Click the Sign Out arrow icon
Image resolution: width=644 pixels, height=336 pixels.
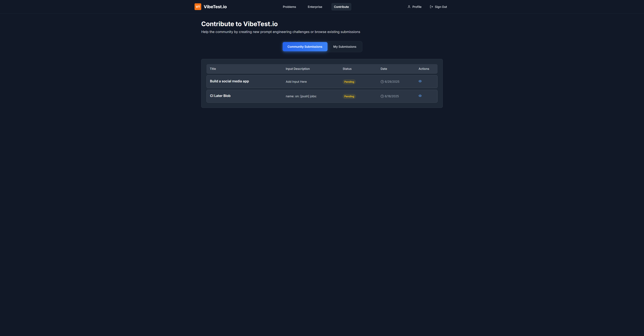[x=431, y=7]
